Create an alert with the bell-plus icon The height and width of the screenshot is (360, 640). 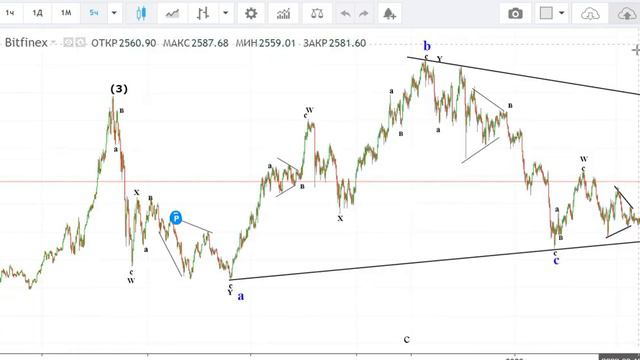click(389, 13)
